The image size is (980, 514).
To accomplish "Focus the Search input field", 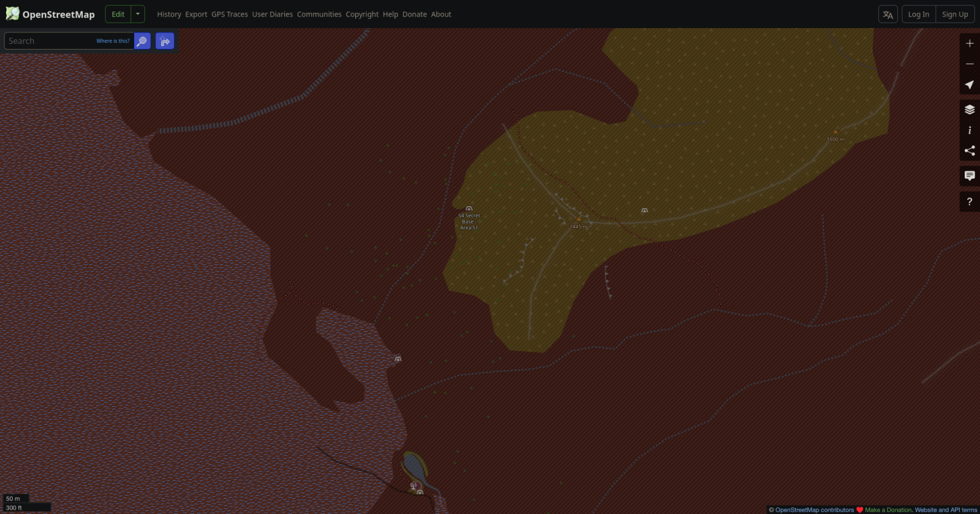I will tap(49, 41).
